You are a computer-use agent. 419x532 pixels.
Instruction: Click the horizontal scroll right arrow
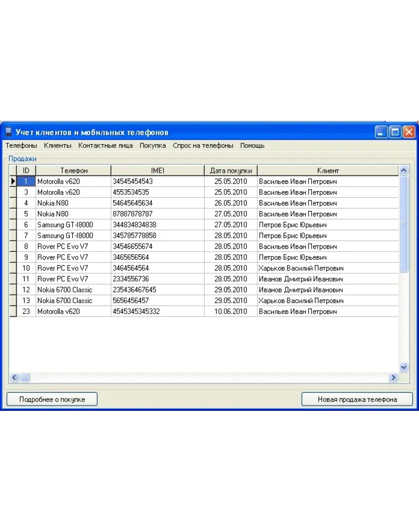(393, 378)
